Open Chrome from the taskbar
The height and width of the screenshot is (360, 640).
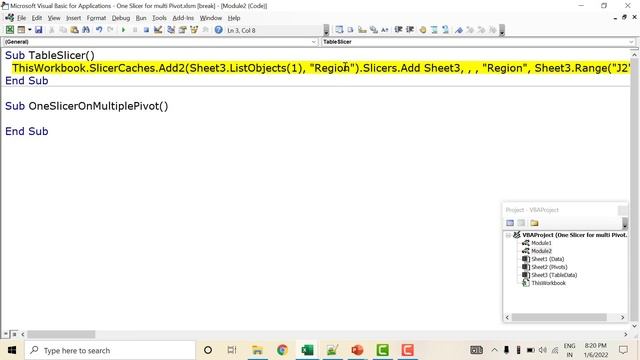(282, 350)
